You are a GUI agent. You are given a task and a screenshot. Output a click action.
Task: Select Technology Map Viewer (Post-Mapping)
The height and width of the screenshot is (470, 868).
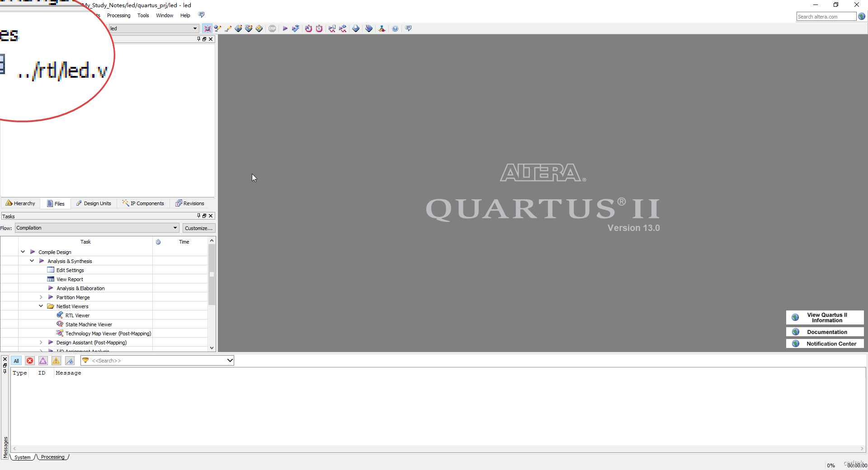[x=108, y=334]
